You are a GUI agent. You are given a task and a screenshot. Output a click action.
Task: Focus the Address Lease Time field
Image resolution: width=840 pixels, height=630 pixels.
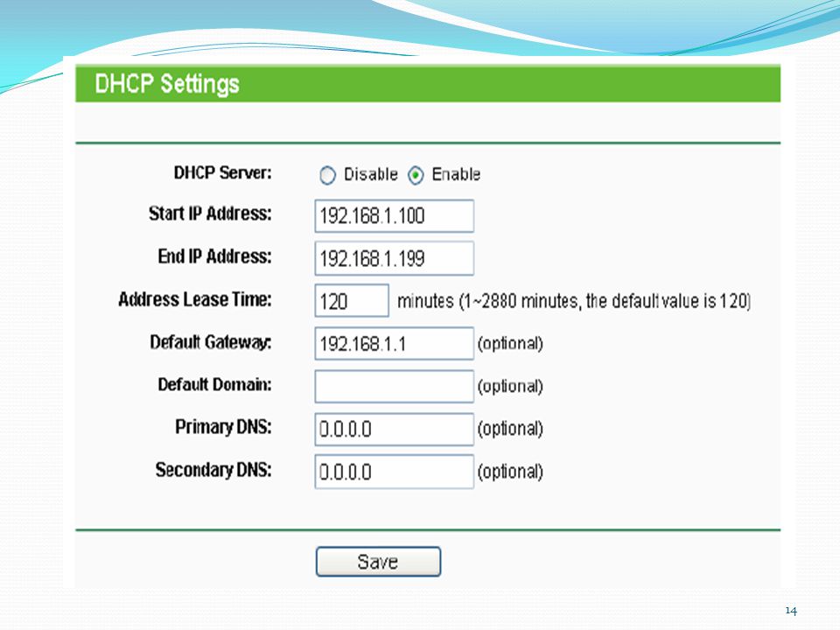[352, 300]
